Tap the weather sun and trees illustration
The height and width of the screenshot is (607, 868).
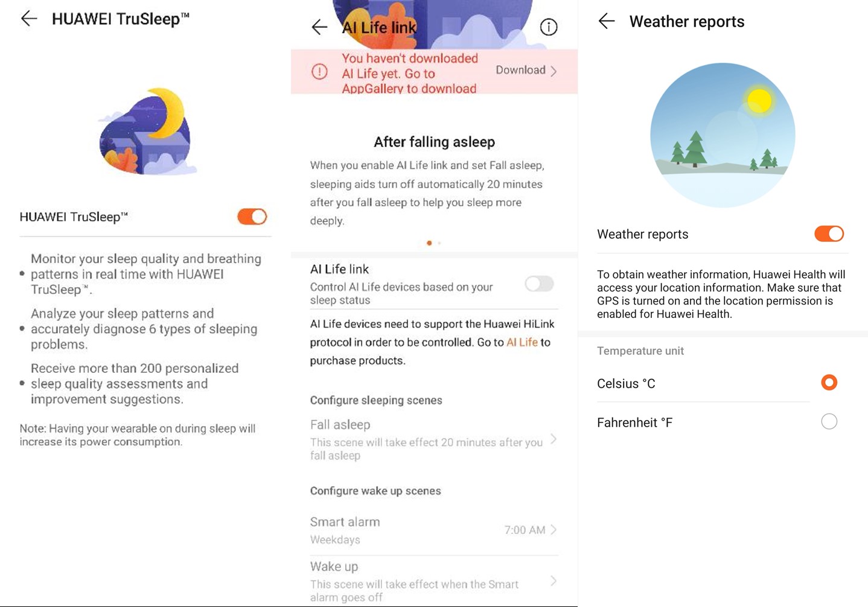coord(723,135)
